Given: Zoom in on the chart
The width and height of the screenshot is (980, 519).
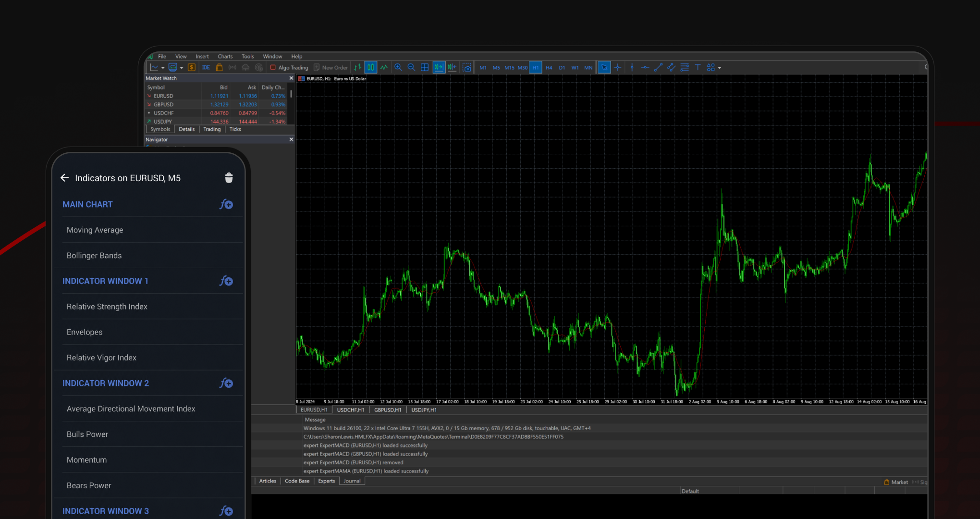Looking at the screenshot, I should 398,68.
